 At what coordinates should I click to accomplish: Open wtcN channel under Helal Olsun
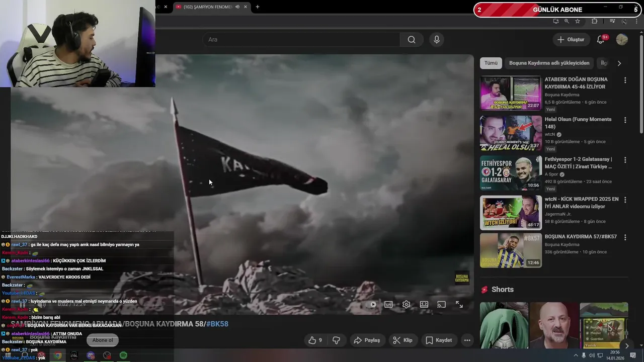(x=549, y=135)
